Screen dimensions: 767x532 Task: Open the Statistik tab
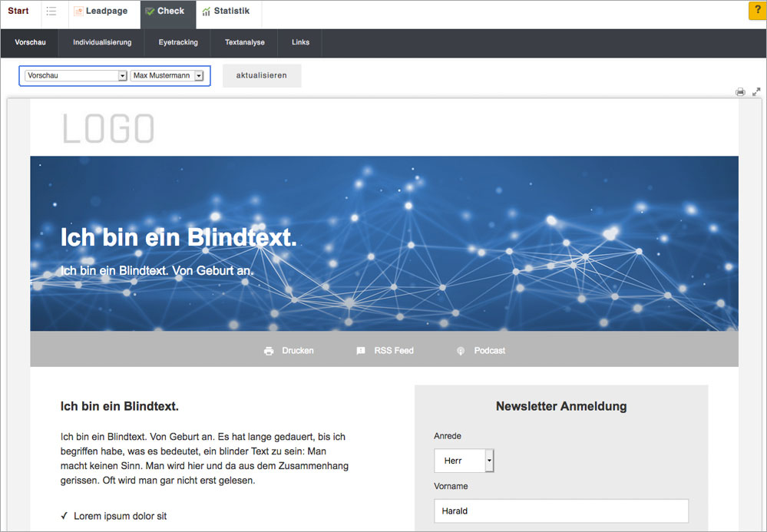(226, 12)
